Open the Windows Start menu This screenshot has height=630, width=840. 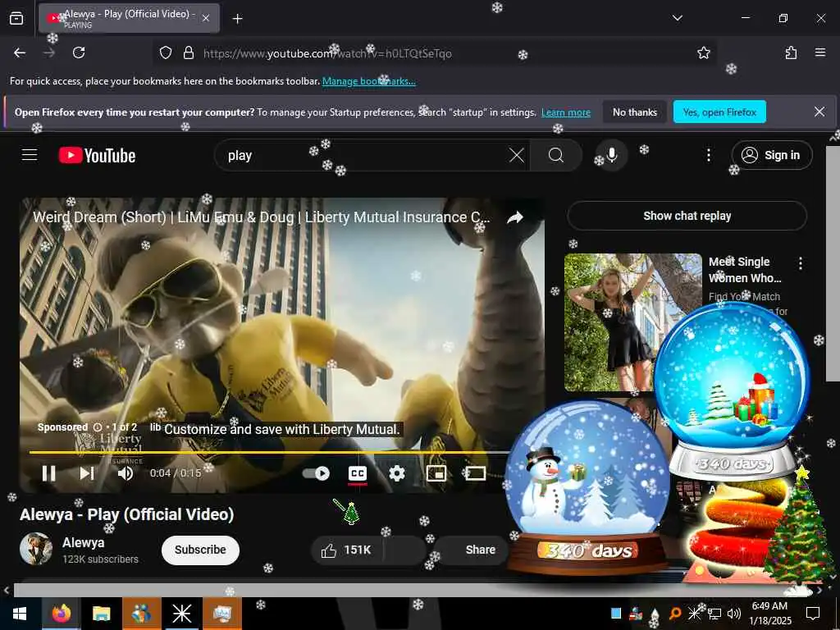[20, 614]
